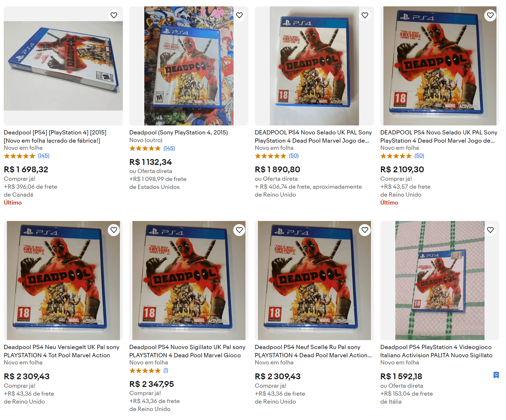Open product image of R$ 2 347,95 listing
Image resolution: width=506 pixels, height=420 pixels.
189,280
